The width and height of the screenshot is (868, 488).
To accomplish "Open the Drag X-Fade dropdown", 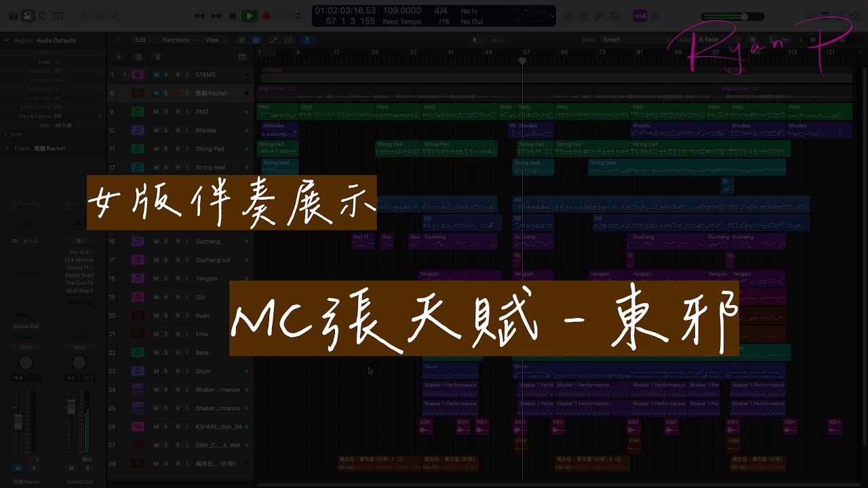I will [719, 40].
